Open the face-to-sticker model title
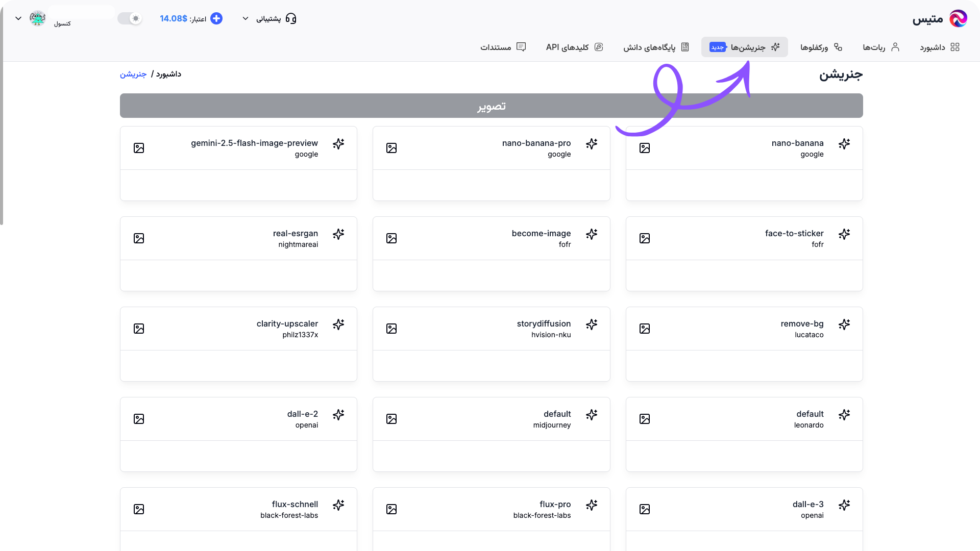Viewport: 980px width, 551px height. pos(794,233)
